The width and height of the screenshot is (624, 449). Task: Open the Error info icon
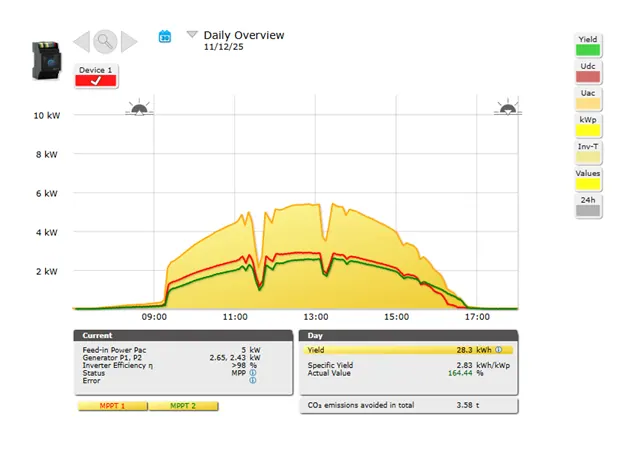click(x=253, y=381)
